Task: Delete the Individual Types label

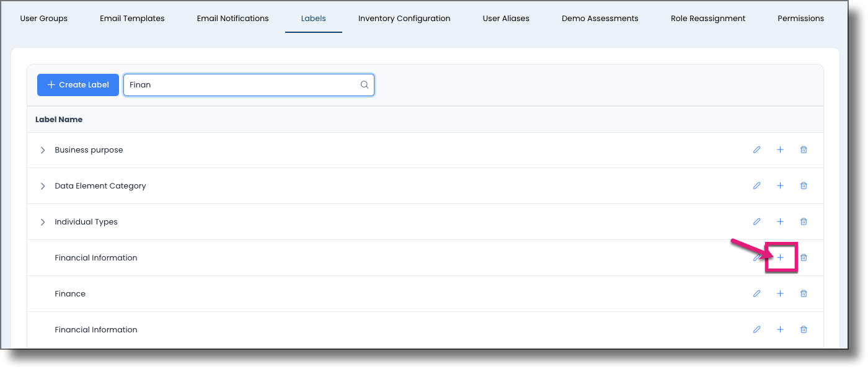Action: 804,222
